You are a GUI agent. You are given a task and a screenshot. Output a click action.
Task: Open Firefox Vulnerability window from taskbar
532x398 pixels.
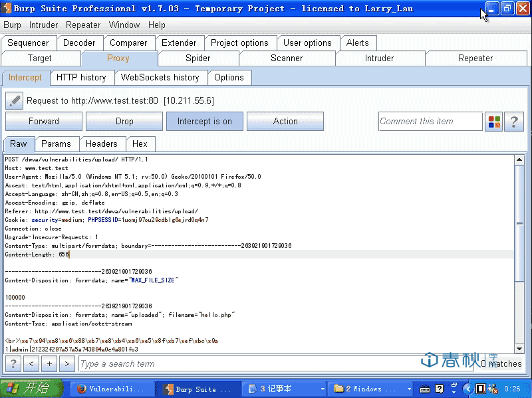point(110,389)
